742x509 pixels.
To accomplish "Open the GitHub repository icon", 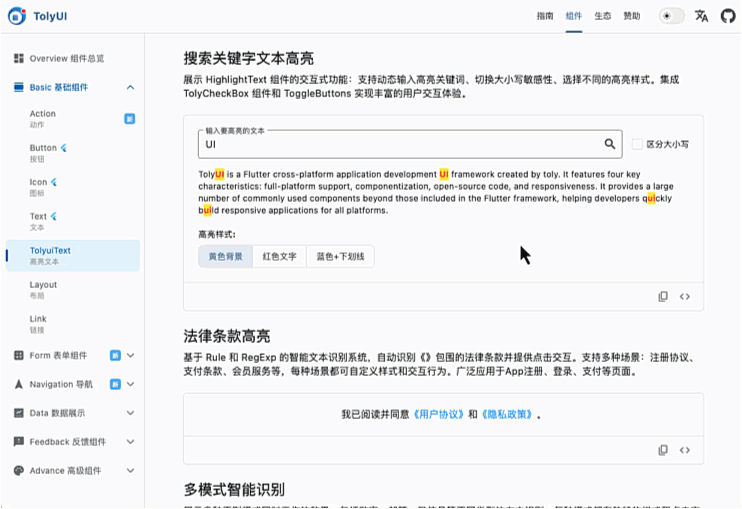I will coord(728,16).
